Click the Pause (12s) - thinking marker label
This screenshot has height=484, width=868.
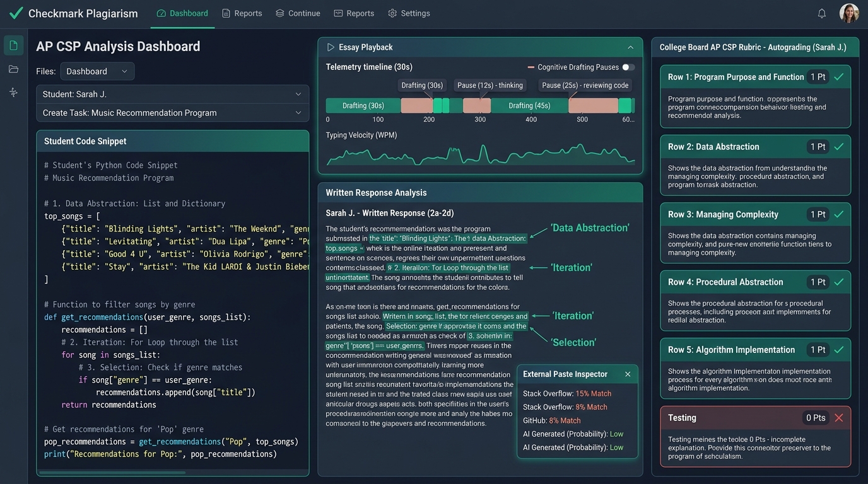tap(490, 85)
